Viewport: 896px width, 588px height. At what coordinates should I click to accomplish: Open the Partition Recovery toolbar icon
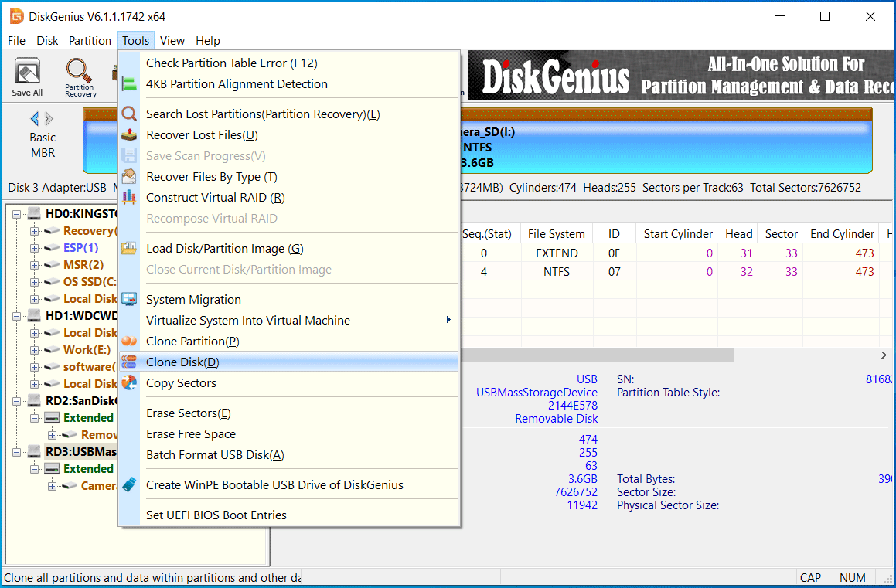(80, 76)
